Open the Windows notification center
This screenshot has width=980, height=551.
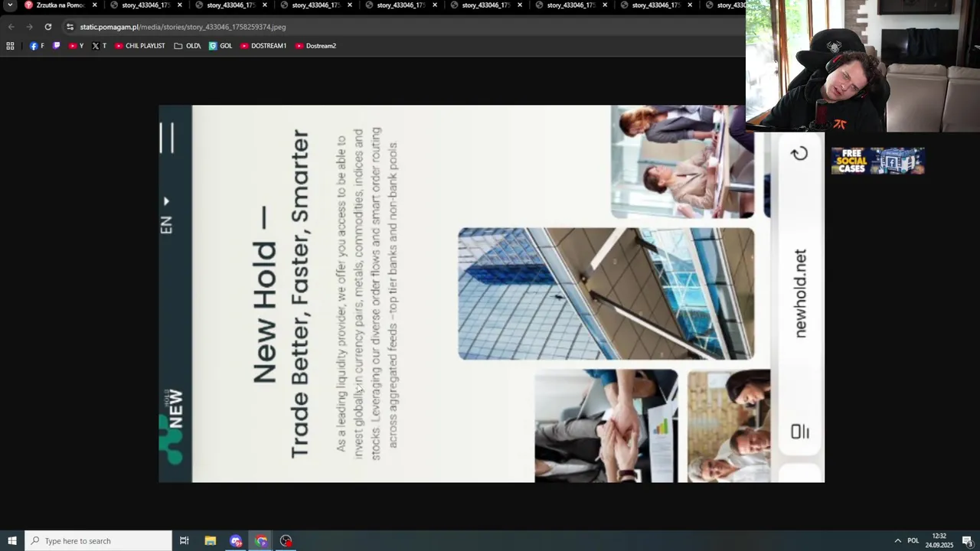tap(968, 541)
